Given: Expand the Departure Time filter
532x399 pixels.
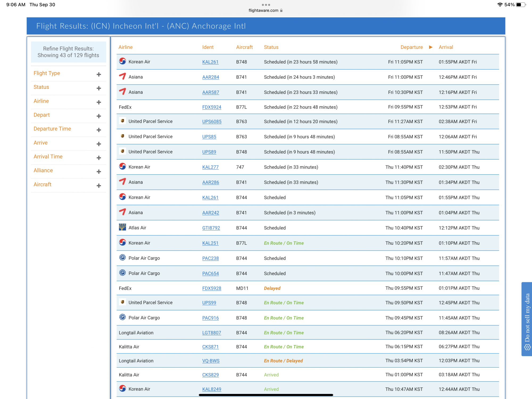Looking at the screenshot, I should (x=99, y=130).
